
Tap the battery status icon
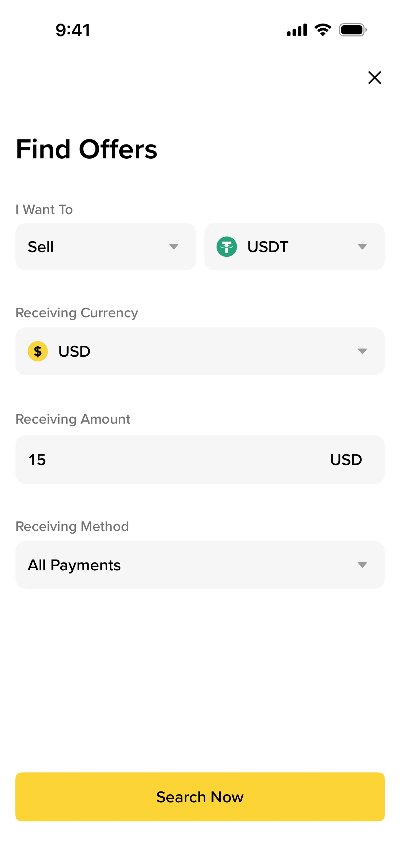pyautogui.click(x=352, y=30)
